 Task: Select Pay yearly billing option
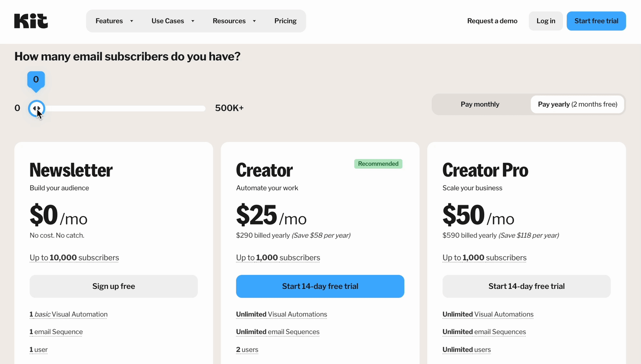point(578,104)
